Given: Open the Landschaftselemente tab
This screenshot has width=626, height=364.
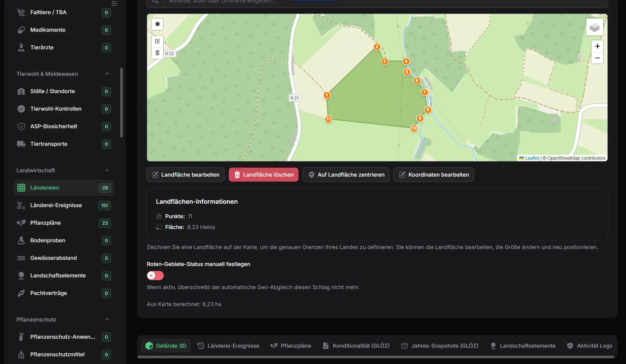Looking at the screenshot, I should click(523, 346).
